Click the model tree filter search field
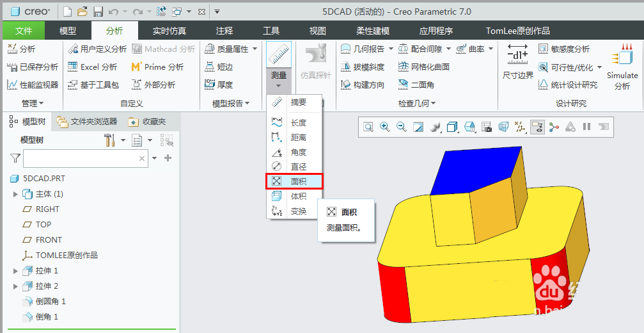This screenshot has height=333, width=644. tap(86, 158)
